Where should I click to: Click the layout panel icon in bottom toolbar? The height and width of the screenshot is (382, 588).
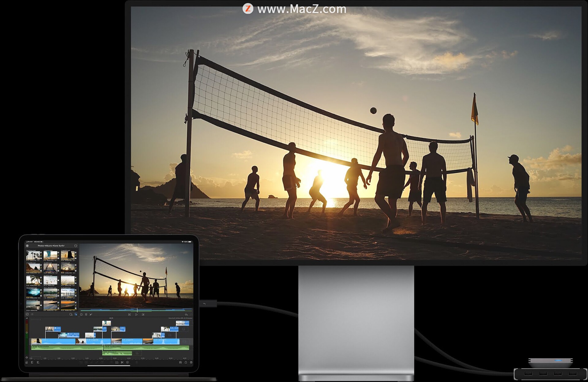pyautogui.click(x=32, y=362)
